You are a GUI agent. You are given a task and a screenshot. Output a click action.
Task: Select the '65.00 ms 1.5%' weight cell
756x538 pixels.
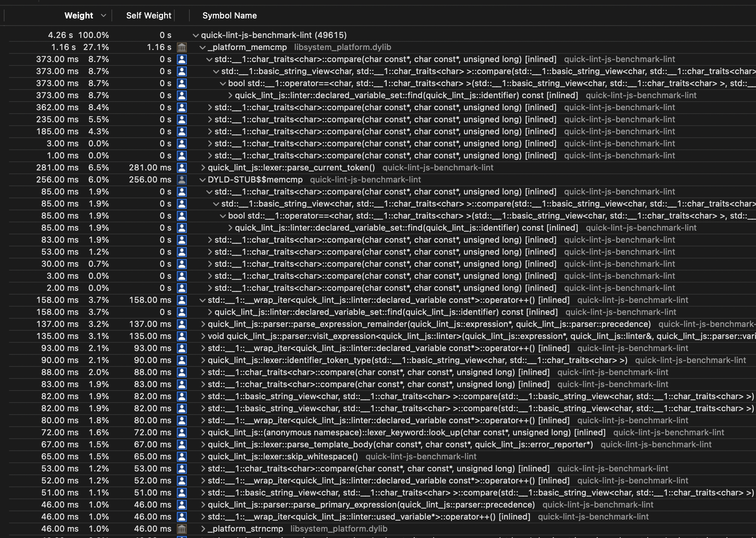tap(75, 456)
